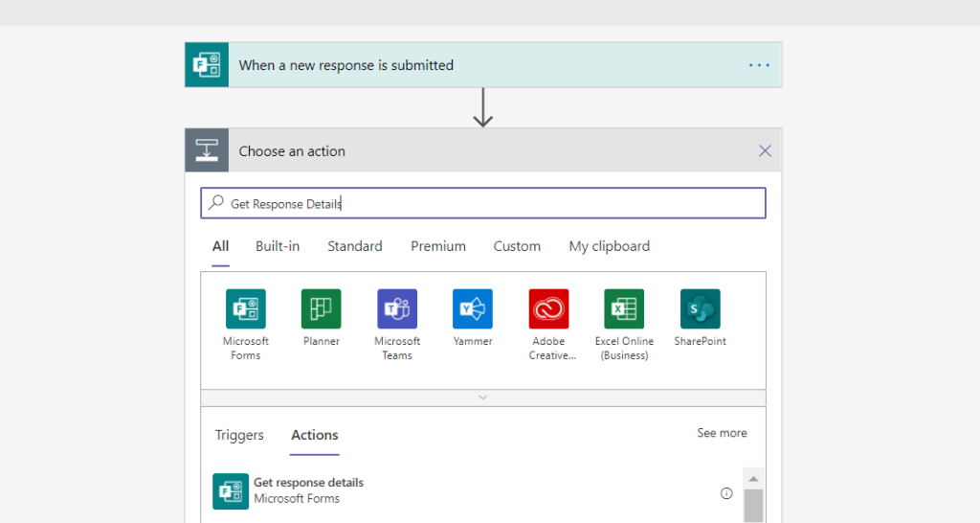Add the Get response details action

pyautogui.click(x=308, y=490)
